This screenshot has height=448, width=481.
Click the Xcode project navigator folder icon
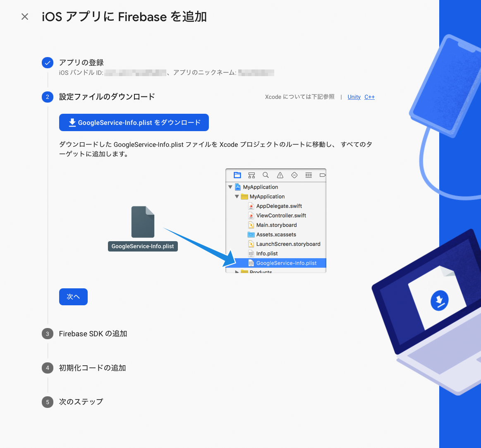click(x=237, y=175)
